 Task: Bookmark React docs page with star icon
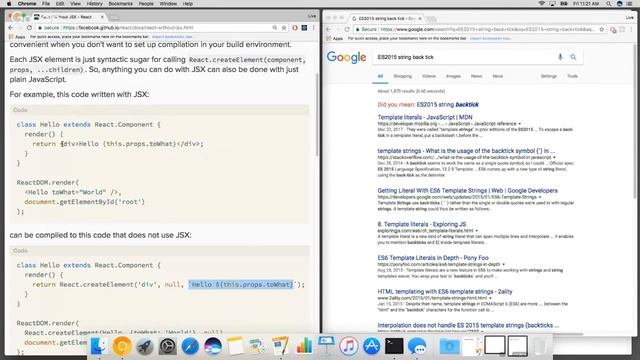pyautogui.click(x=284, y=28)
